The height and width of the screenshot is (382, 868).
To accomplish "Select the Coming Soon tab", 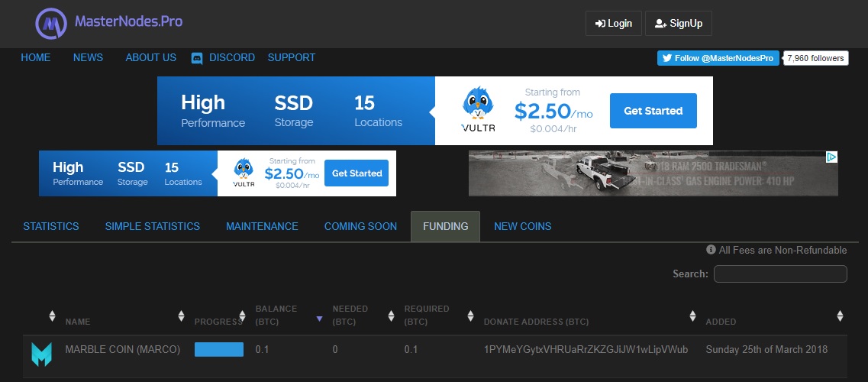I will point(360,226).
